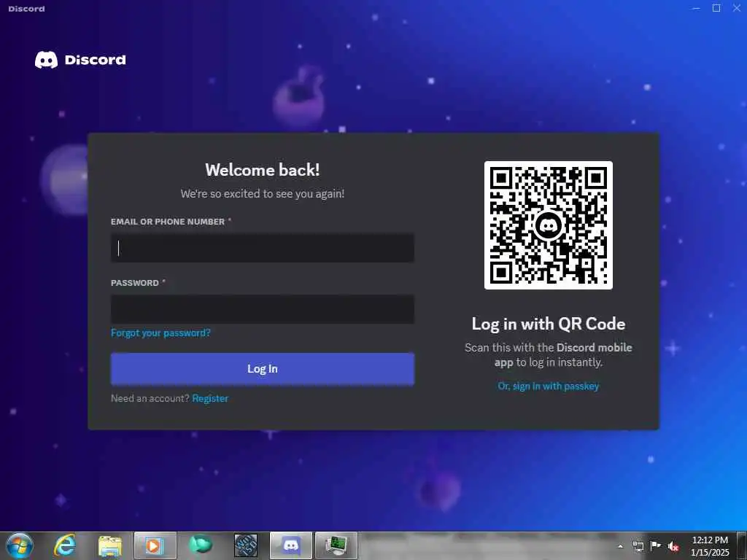Click the Email or Phone Number field
Viewport: 747px width, 560px height.
(263, 248)
